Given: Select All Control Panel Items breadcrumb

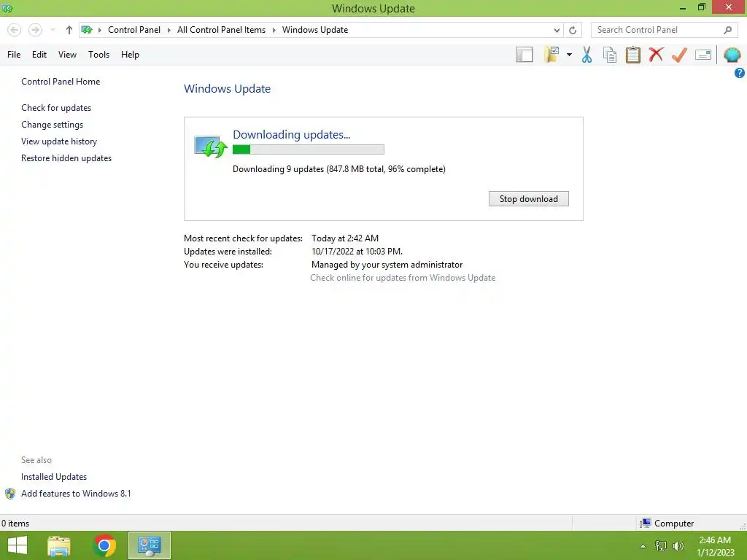Looking at the screenshot, I should pos(221,30).
